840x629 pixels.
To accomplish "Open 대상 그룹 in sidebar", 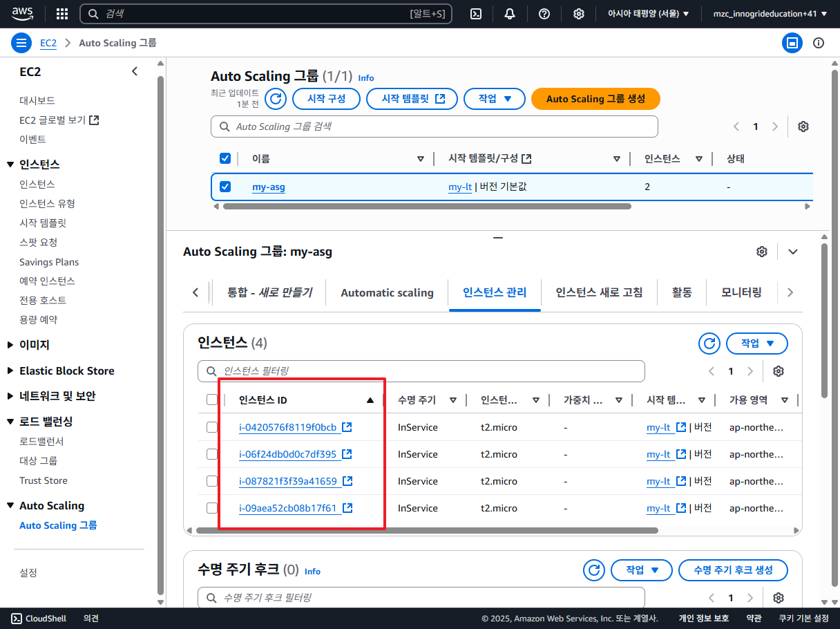I will point(38,460).
